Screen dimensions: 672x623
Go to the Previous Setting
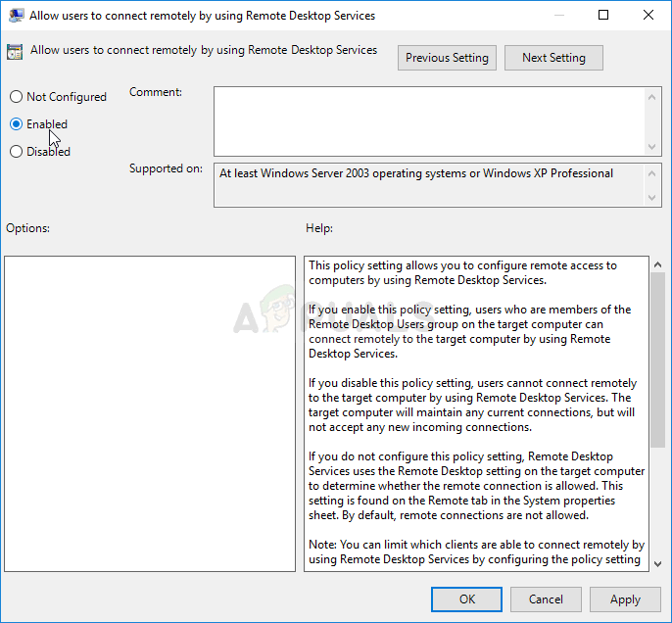[x=447, y=58]
